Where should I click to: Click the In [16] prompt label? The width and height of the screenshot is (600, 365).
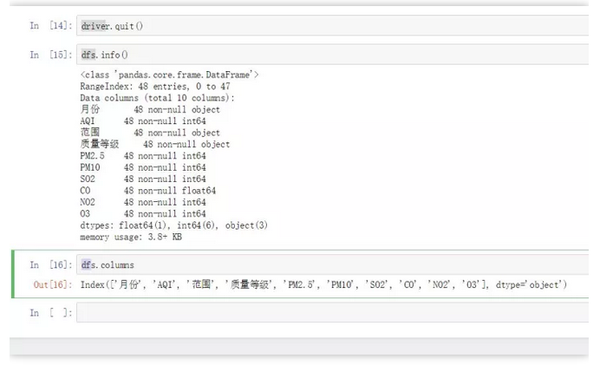coord(51,265)
